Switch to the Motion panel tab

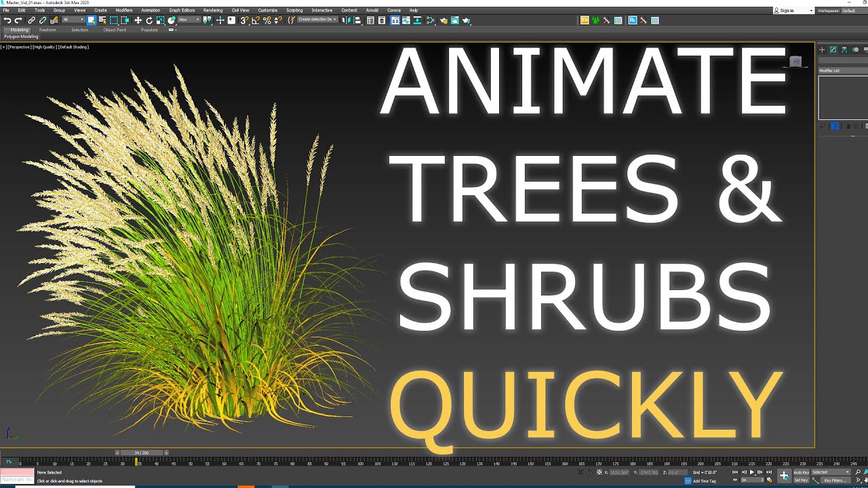tap(856, 49)
